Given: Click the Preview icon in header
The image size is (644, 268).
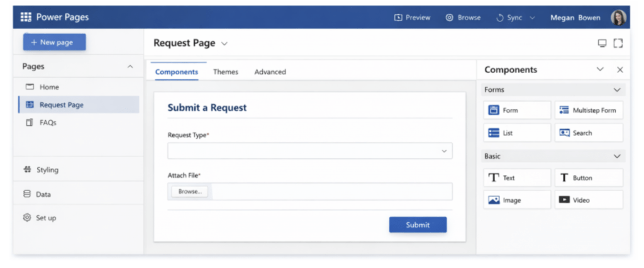Looking at the screenshot, I should pos(397,18).
